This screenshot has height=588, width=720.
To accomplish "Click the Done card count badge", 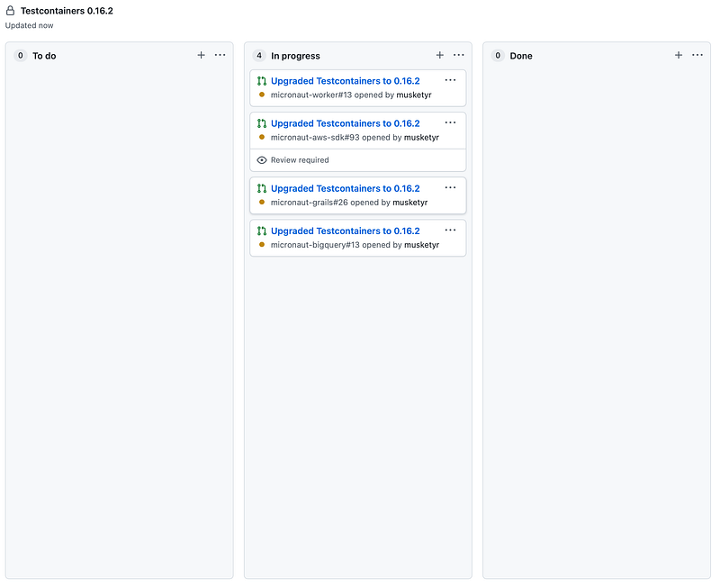I will pos(498,56).
